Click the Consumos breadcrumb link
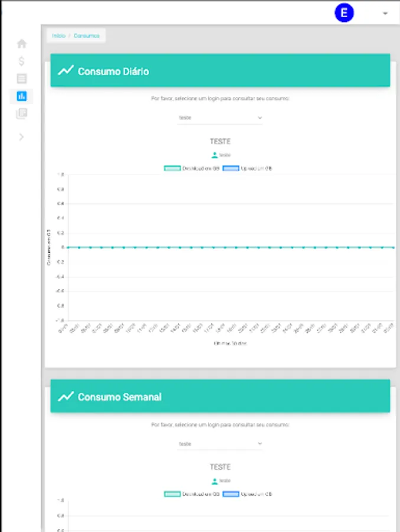400x532 pixels. click(86, 35)
